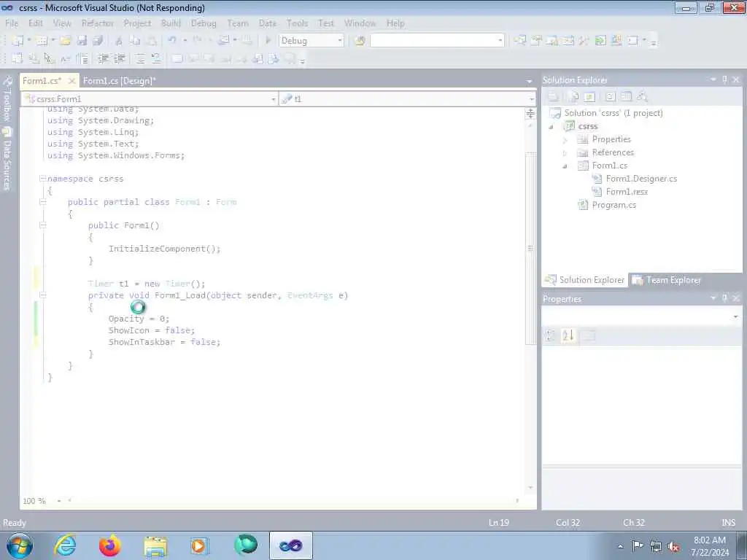Open the File menu
This screenshot has height=560, width=747.
click(12, 23)
